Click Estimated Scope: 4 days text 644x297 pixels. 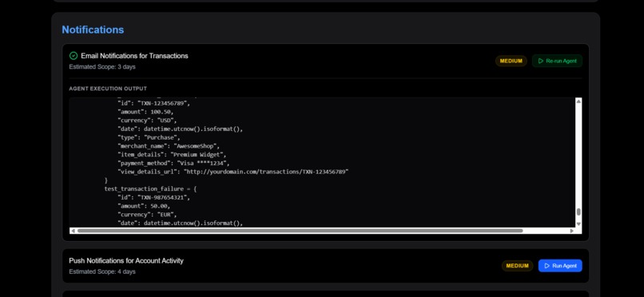102,271
